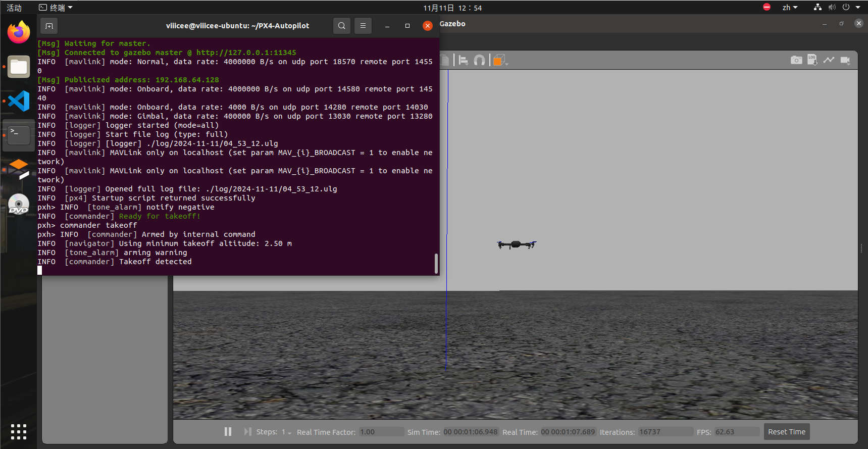Click the muted volume icon
868x449 pixels.
pos(832,7)
